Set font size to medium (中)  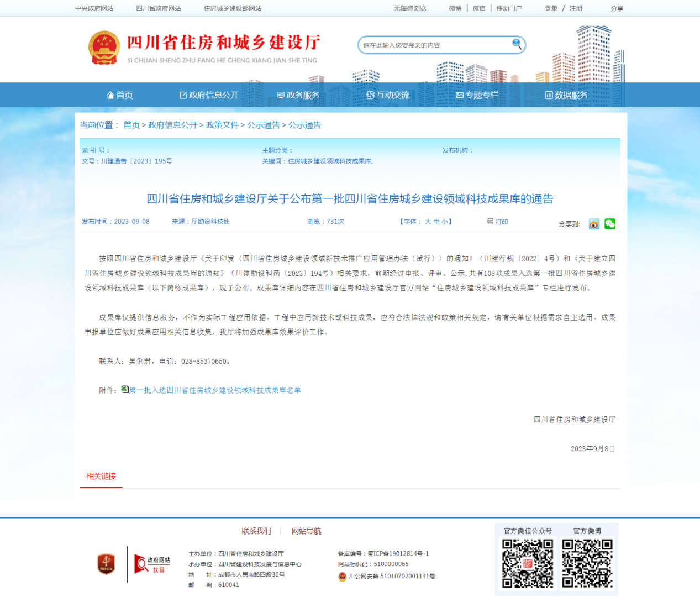coord(436,222)
